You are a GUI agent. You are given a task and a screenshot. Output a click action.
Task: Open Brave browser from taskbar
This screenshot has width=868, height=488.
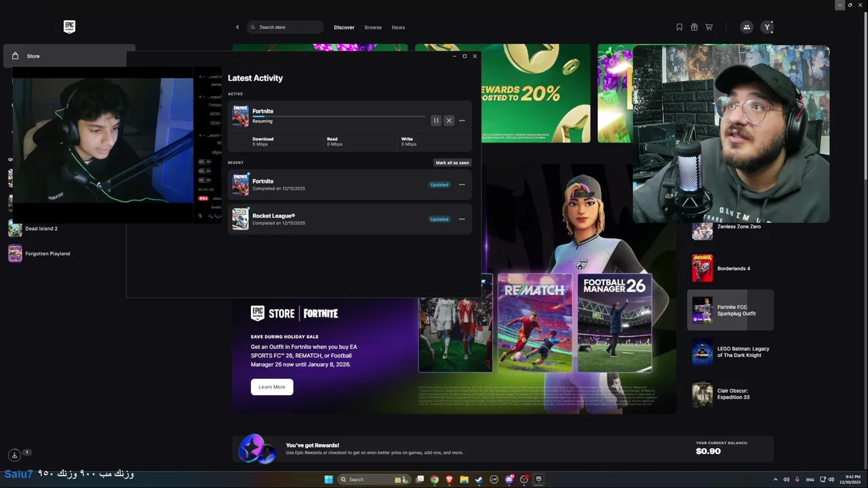(450, 479)
